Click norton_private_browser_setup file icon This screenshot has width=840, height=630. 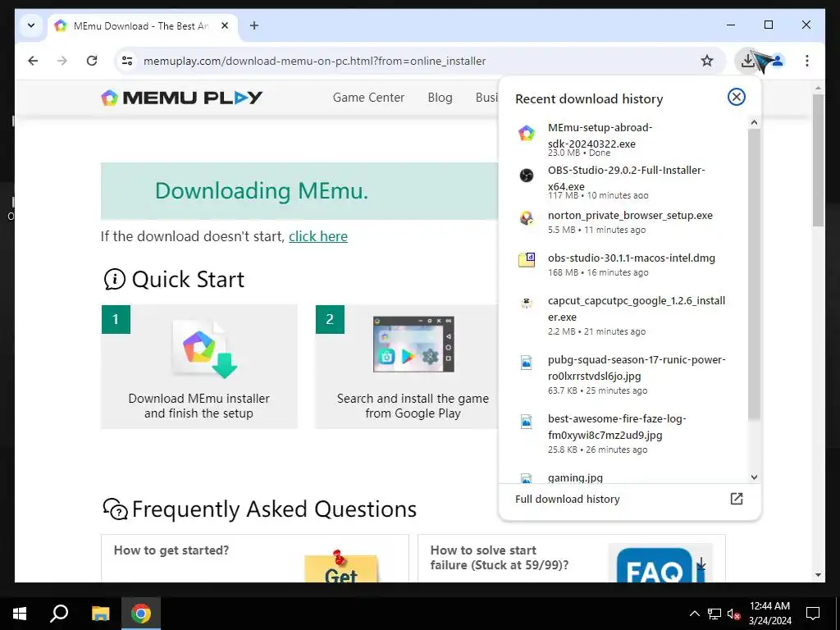click(x=527, y=218)
